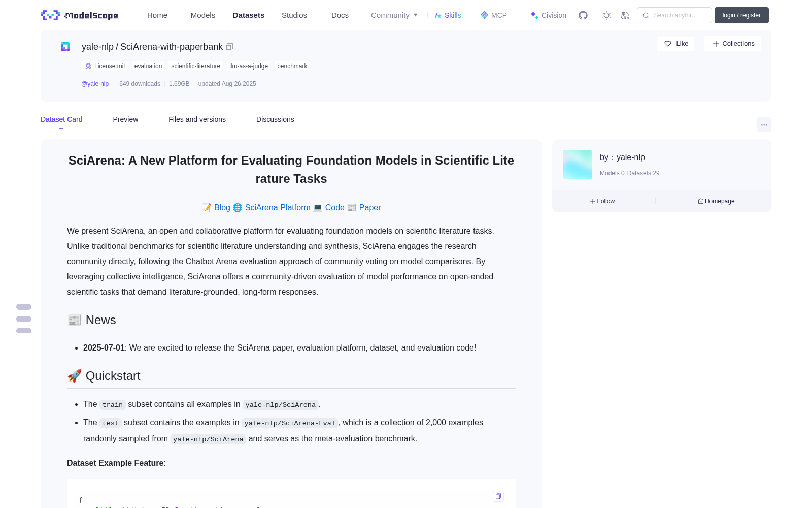Open the Preview tab

125,119
